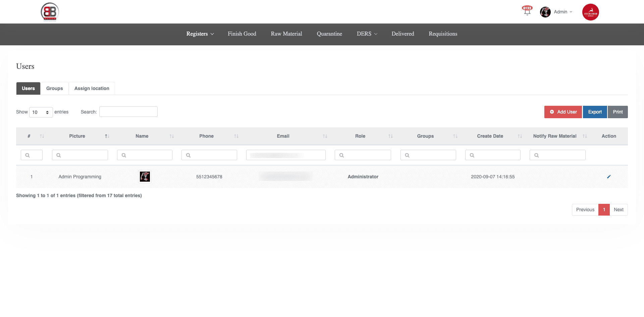Image resolution: width=644 pixels, height=317 pixels.
Task: Expand the DERS dropdown menu
Action: click(x=367, y=34)
